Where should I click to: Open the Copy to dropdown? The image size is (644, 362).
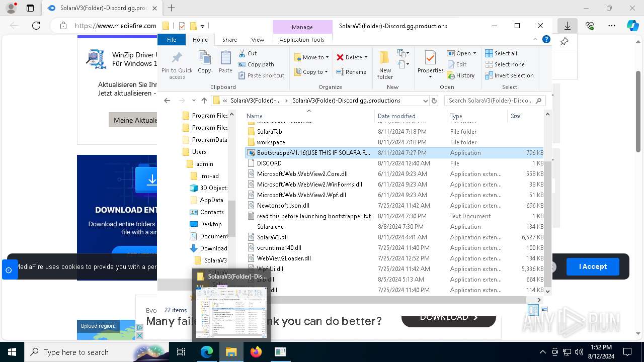[311, 72]
